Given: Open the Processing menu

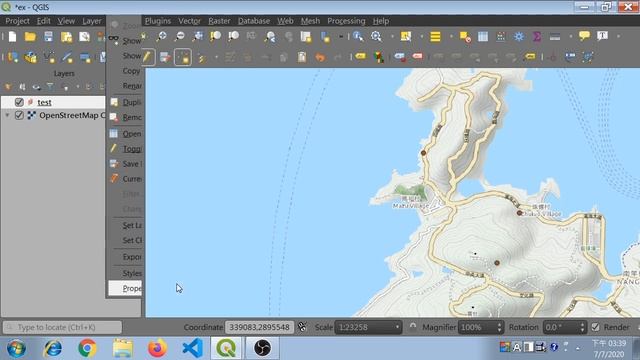Looking at the screenshot, I should click(346, 21).
